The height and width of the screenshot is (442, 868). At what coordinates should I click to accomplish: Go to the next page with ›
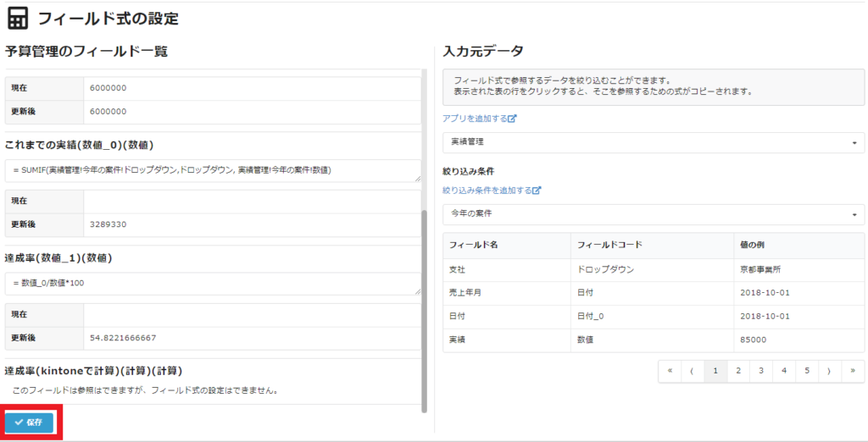(829, 371)
